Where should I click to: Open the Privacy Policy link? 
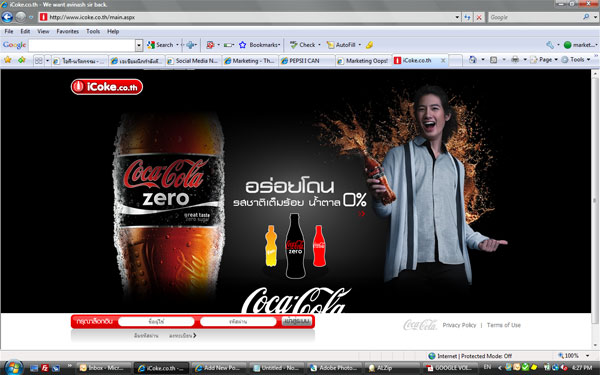459,325
